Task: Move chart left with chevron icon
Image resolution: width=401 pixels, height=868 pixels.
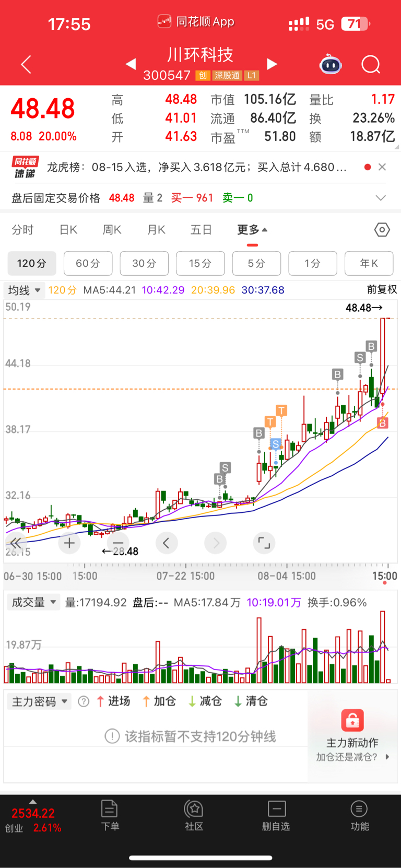Action: click(x=166, y=543)
